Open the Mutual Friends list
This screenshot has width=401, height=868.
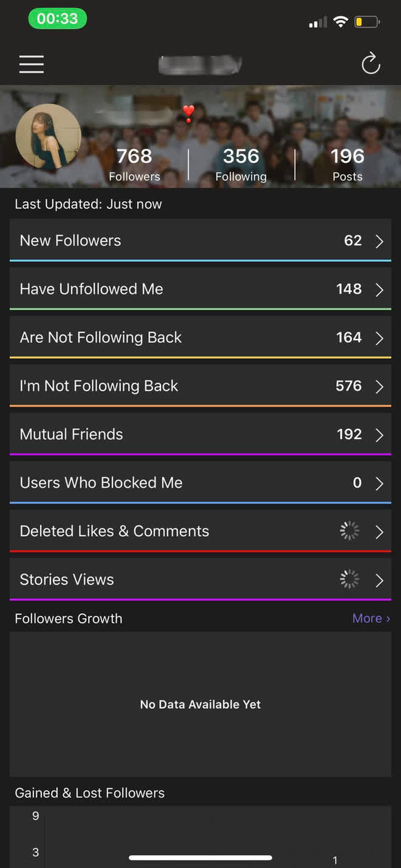point(200,435)
